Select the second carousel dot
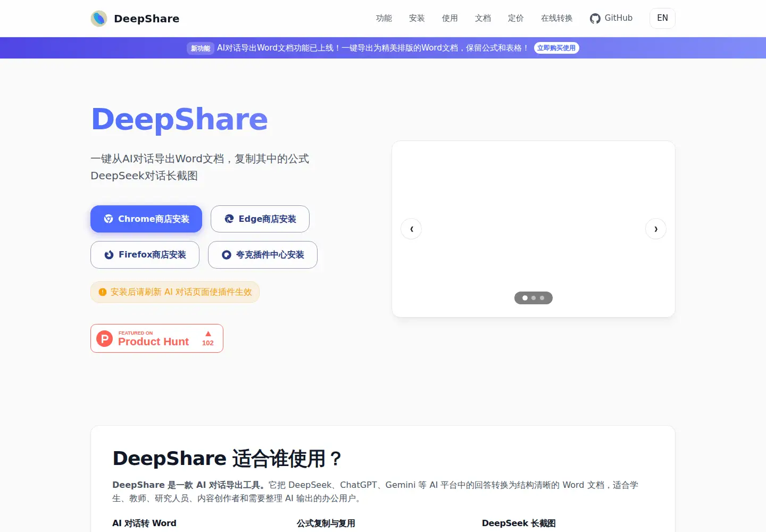This screenshot has height=532, width=766. coord(534,298)
